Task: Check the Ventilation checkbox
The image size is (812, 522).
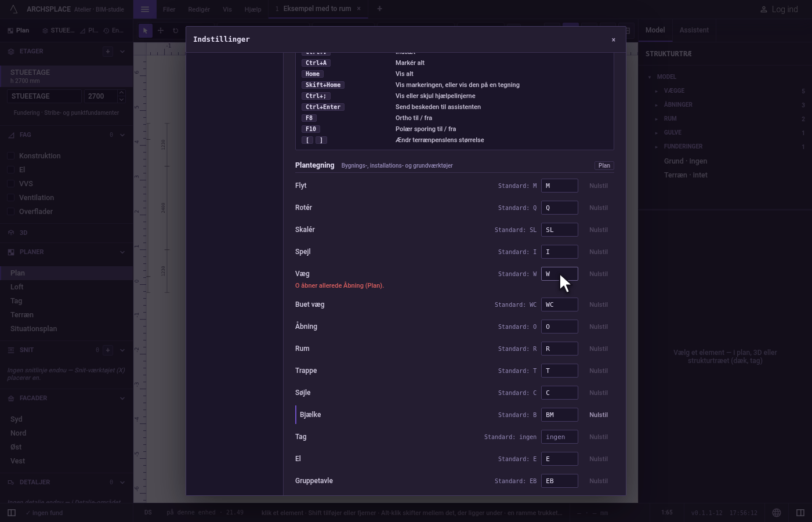Action: [11, 198]
